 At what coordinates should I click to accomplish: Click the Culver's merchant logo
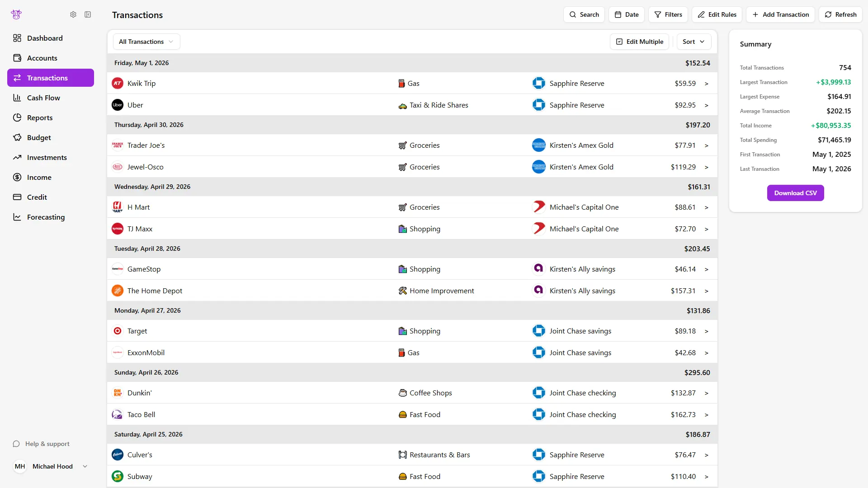pyautogui.click(x=118, y=455)
